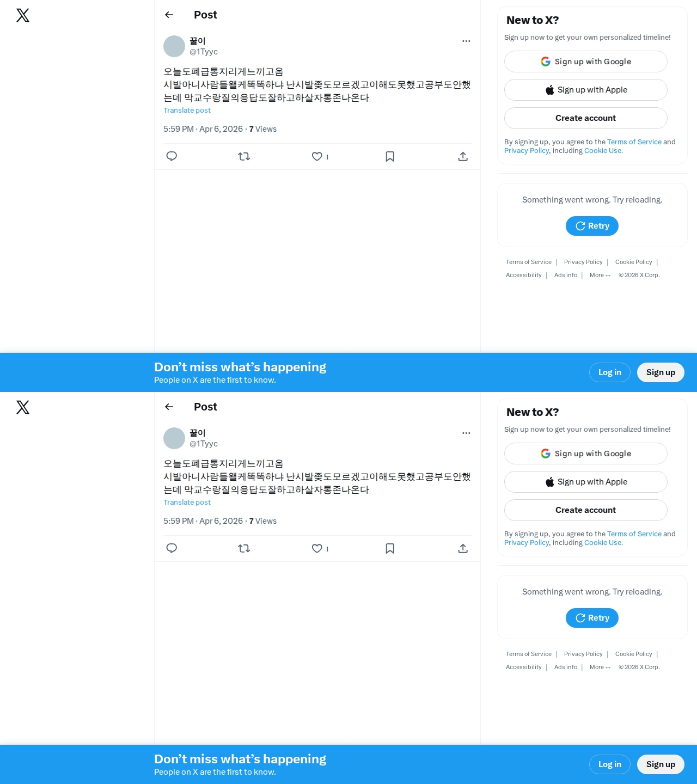Open Terms of Service link in the upper signup text

pos(634,142)
